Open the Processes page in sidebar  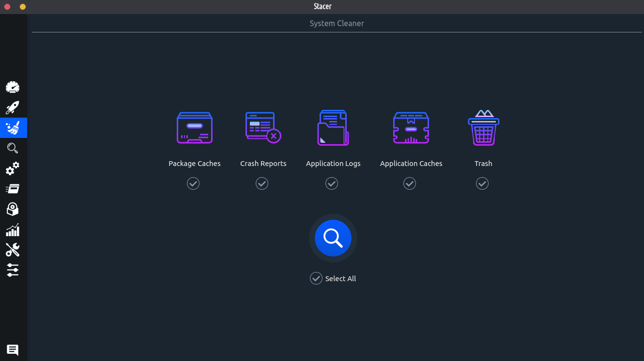point(13,189)
